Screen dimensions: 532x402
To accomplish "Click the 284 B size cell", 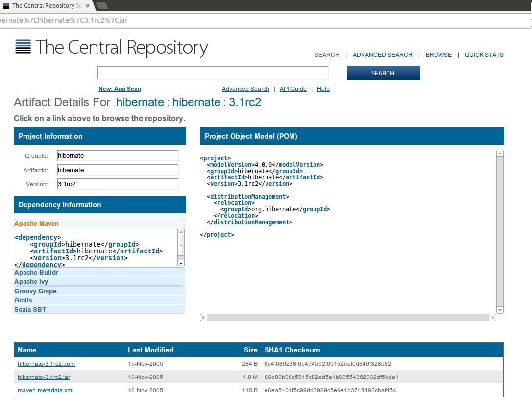I will point(250,364).
